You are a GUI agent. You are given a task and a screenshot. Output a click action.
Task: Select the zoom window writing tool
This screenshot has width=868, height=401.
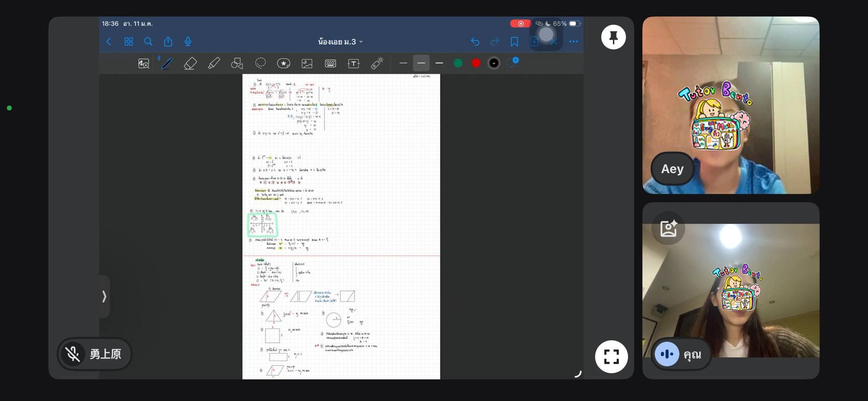point(144,64)
